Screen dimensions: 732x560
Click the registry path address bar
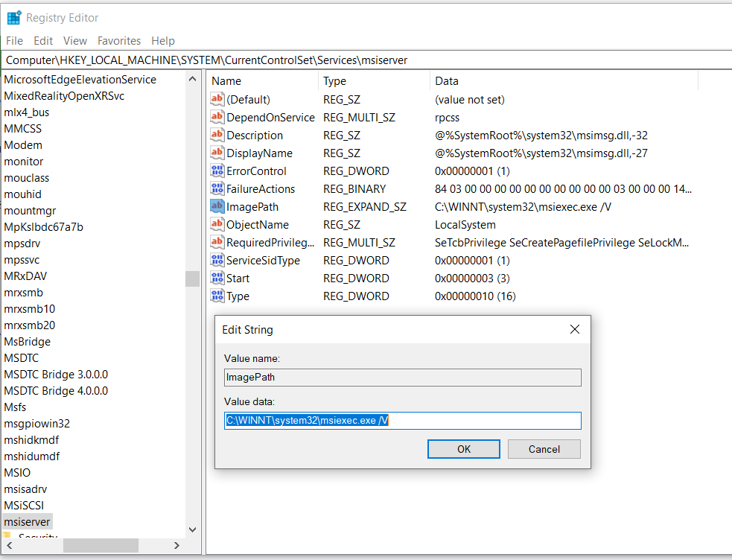point(367,60)
